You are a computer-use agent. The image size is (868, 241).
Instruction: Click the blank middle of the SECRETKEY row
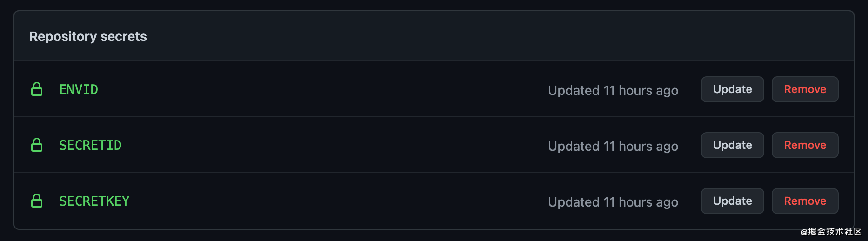(x=326, y=201)
